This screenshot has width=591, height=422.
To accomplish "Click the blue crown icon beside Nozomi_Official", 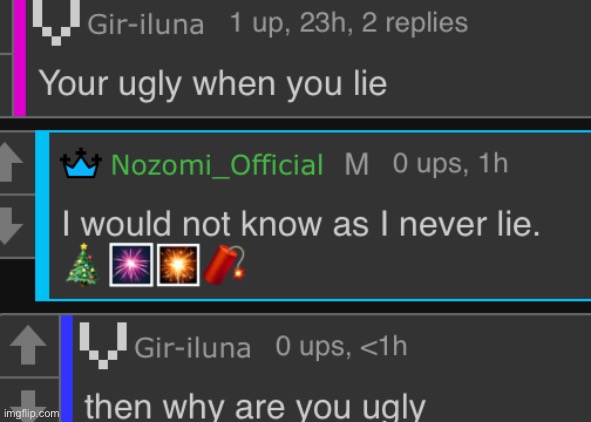I will (81, 163).
